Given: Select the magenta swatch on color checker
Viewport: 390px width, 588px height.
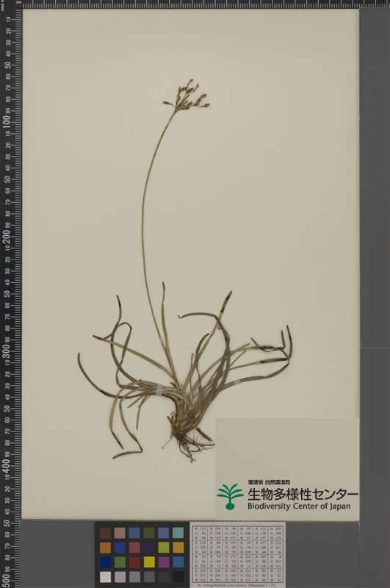Looking at the screenshot, I should click(163, 562).
